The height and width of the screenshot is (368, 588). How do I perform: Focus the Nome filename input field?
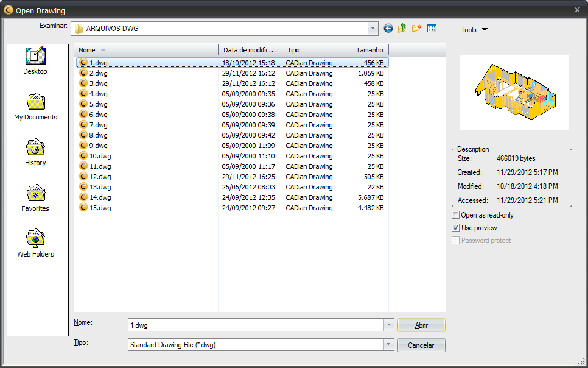(x=256, y=325)
